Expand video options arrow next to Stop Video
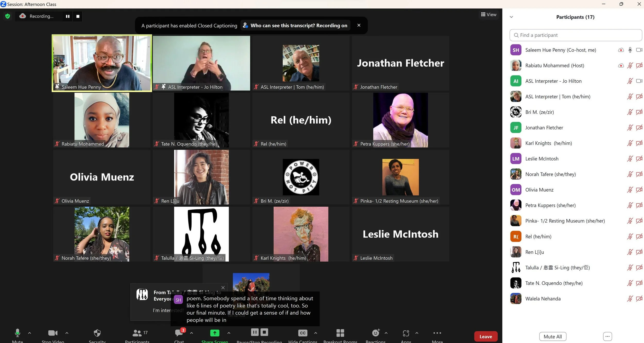644x343 pixels. point(67,333)
